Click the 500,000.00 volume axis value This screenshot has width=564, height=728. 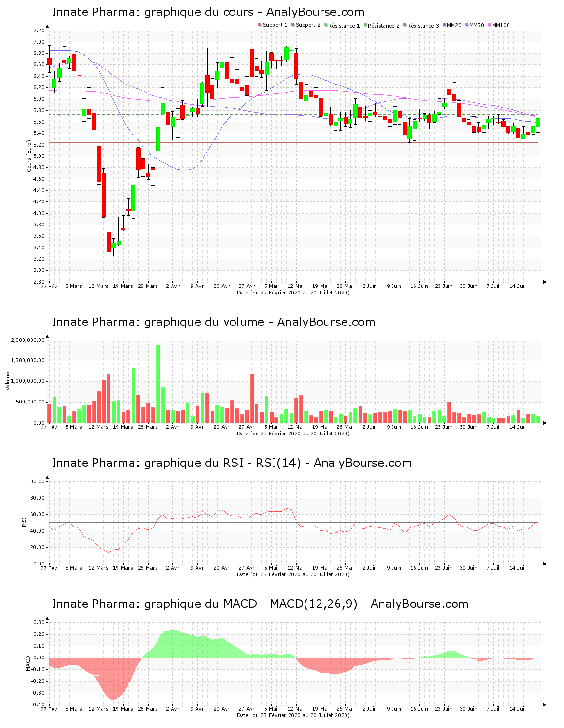point(31,402)
